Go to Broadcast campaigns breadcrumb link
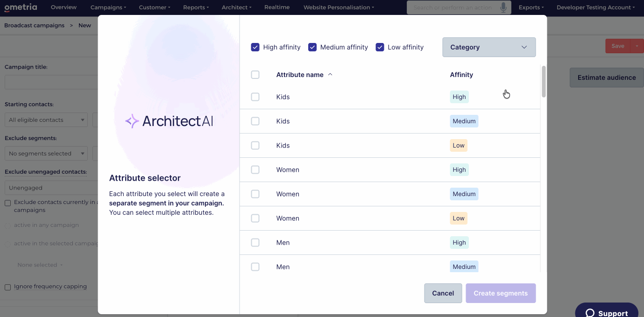644x317 pixels. [x=35, y=25]
